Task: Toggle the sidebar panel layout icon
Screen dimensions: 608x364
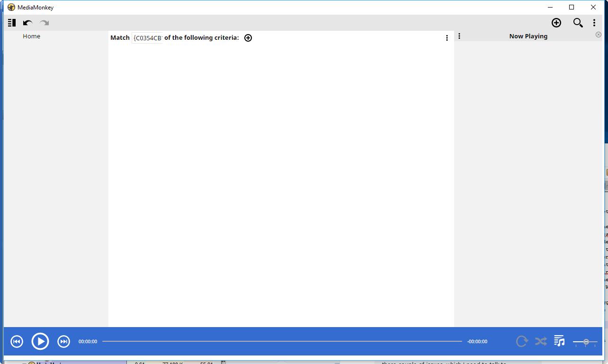Action: click(12, 23)
